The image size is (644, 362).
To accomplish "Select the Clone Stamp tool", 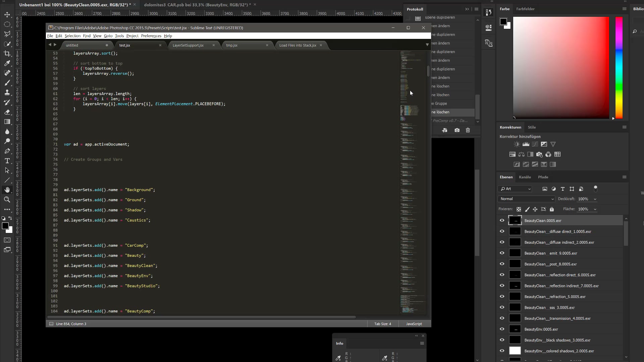I will [7, 93].
